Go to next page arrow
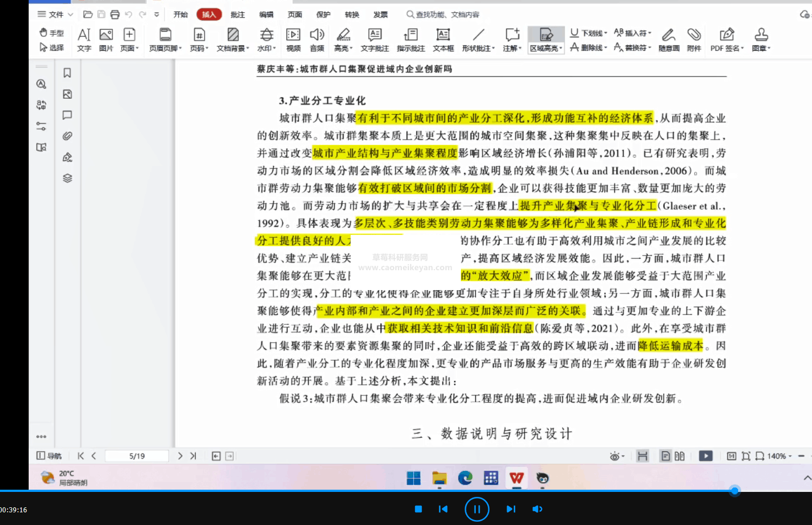 pos(180,456)
